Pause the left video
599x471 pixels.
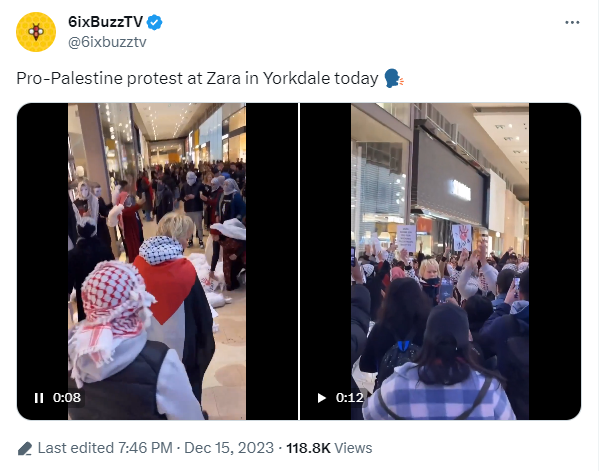(x=39, y=398)
